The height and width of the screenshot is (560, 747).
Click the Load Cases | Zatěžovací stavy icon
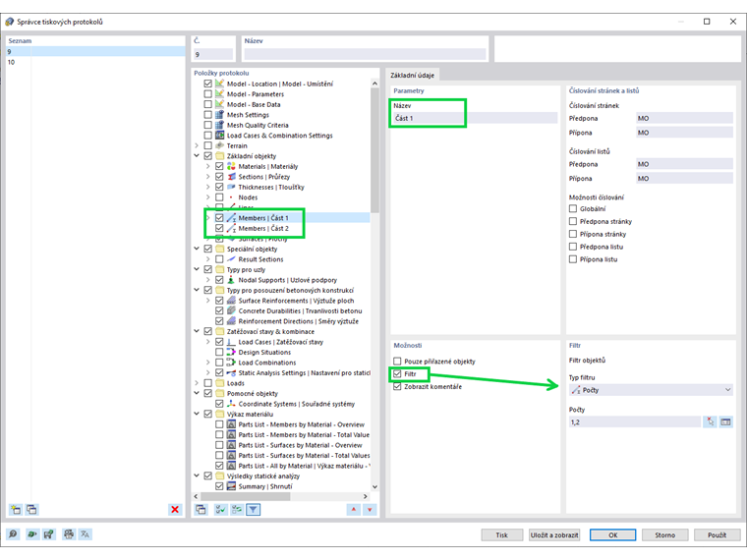231,342
